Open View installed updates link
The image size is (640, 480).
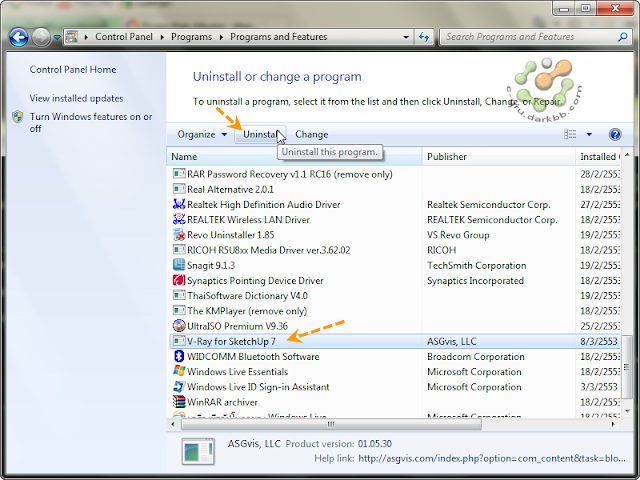point(76,98)
